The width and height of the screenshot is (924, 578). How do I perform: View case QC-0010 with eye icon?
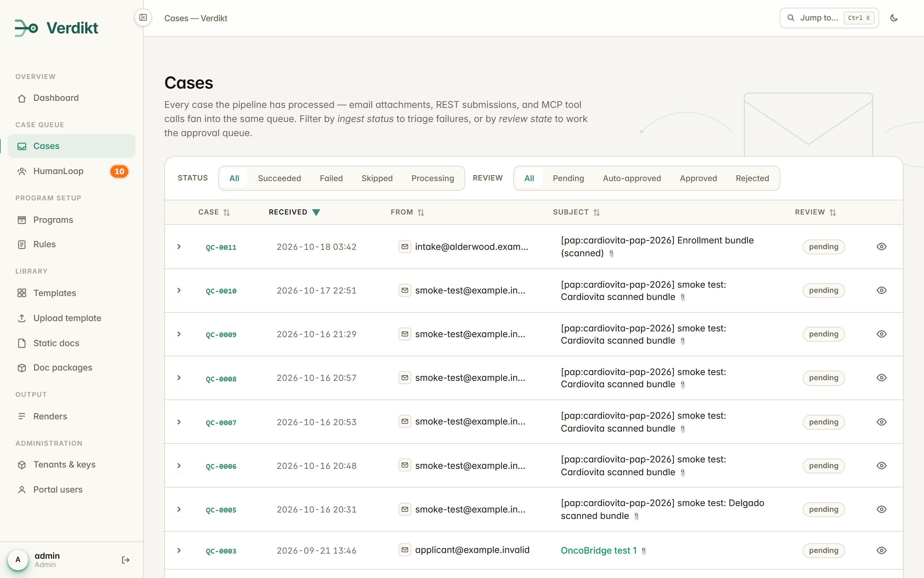(x=881, y=290)
